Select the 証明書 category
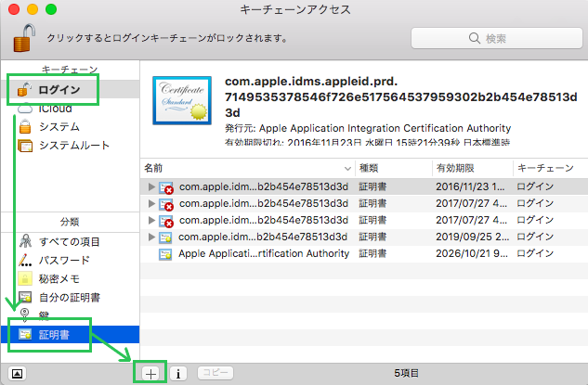The height and width of the screenshot is (385, 588). 70,335
